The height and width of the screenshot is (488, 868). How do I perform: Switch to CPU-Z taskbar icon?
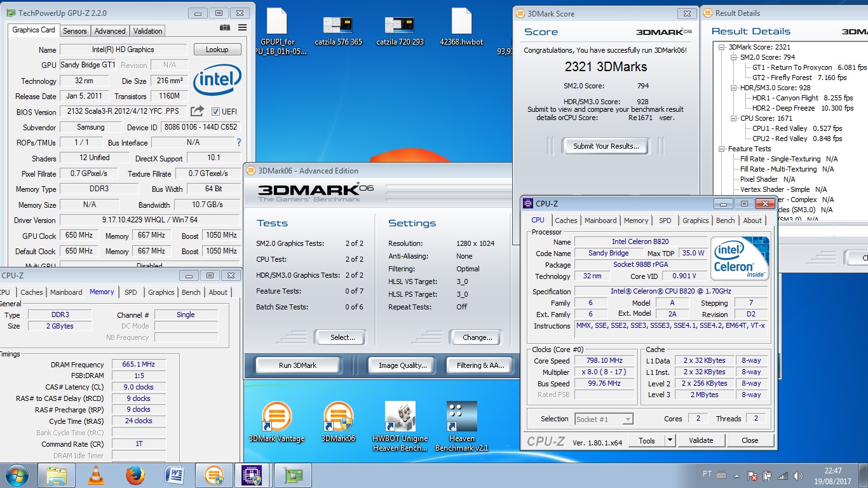253,475
